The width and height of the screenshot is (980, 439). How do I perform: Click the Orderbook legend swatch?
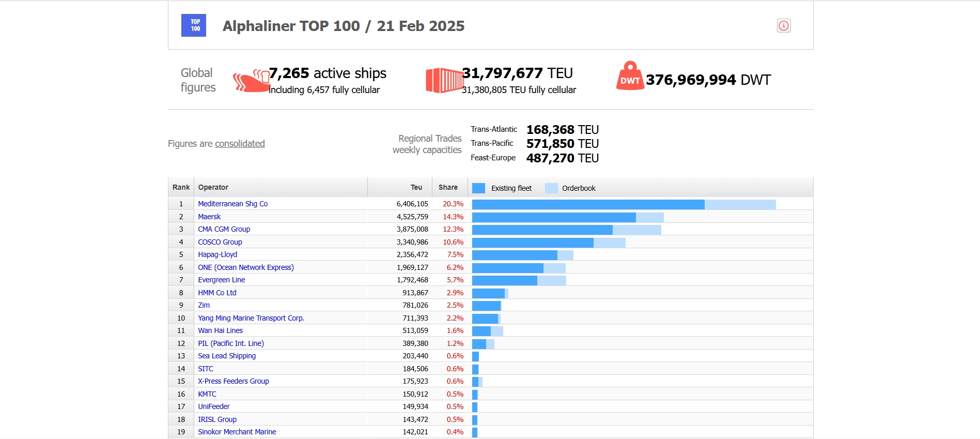pos(551,188)
